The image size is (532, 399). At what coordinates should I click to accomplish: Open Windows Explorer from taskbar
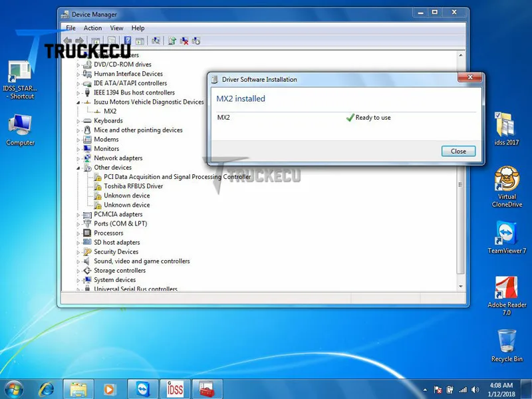[x=78, y=389]
